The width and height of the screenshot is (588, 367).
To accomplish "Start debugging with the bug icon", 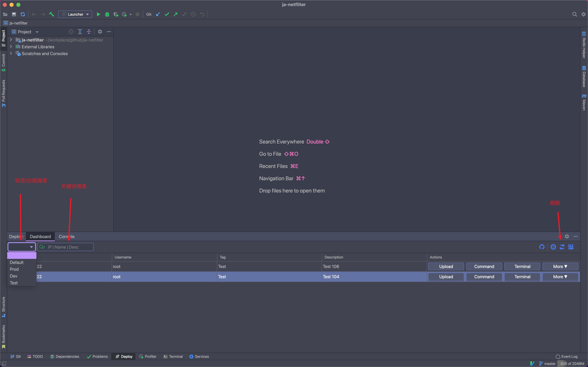I will click(107, 14).
